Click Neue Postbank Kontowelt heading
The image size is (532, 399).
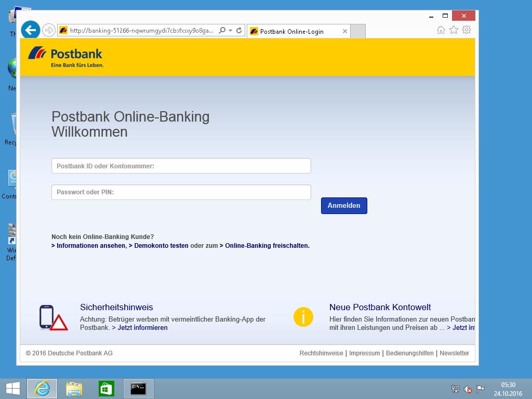380,307
